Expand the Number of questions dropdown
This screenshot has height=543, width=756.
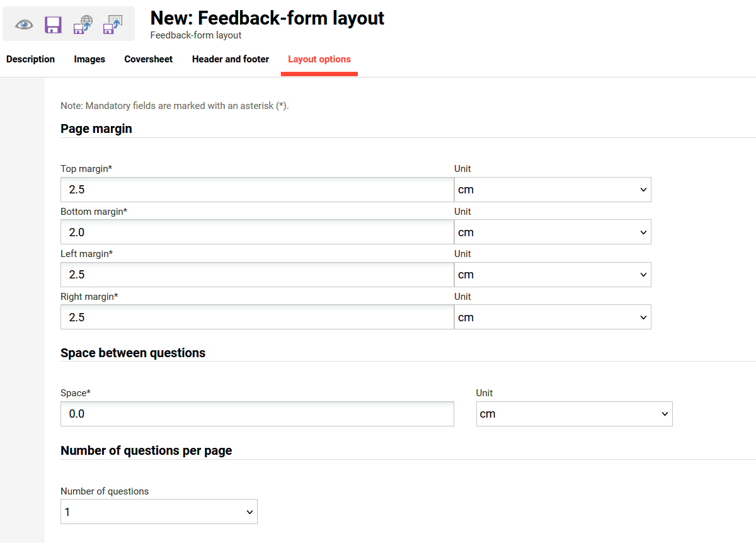coord(159,512)
